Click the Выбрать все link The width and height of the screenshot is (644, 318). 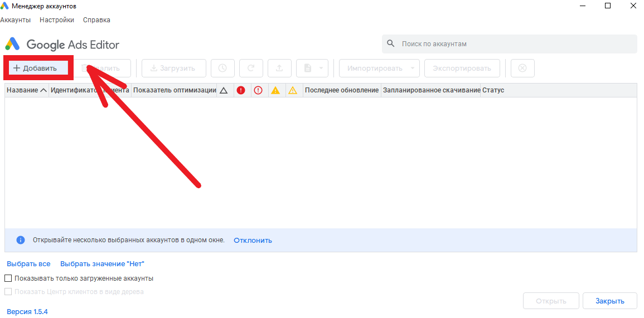click(28, 264)
